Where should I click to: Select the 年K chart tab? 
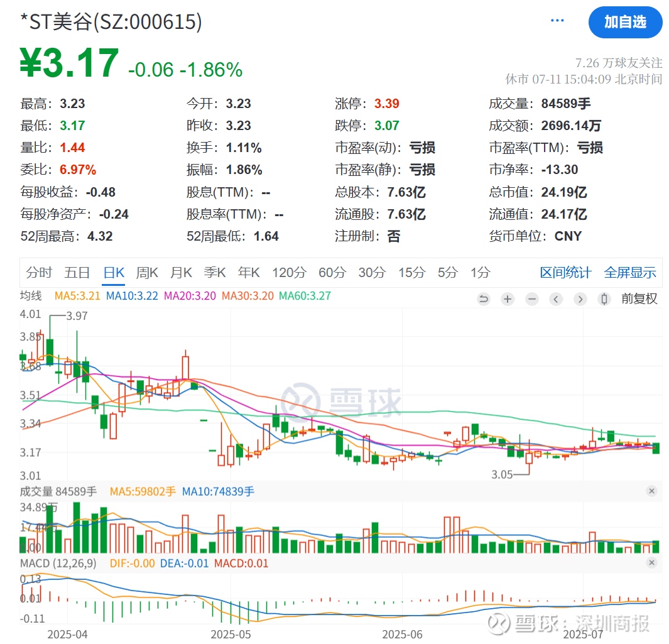[249, 272]
